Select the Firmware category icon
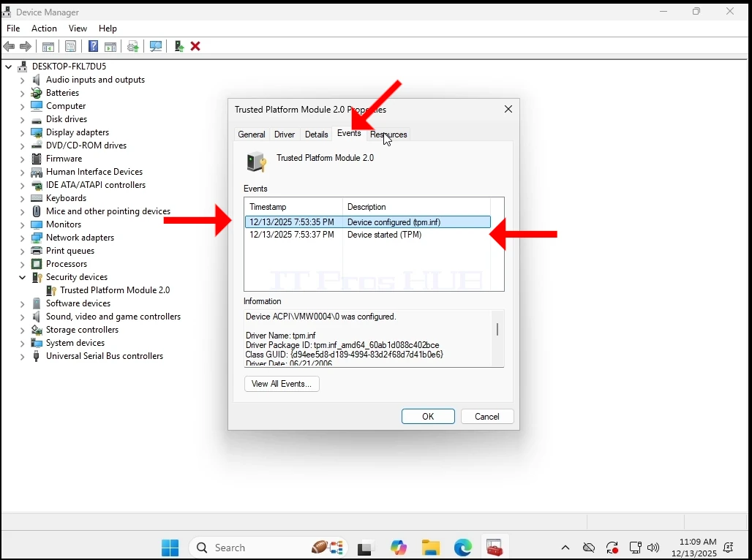 point(37,158)
